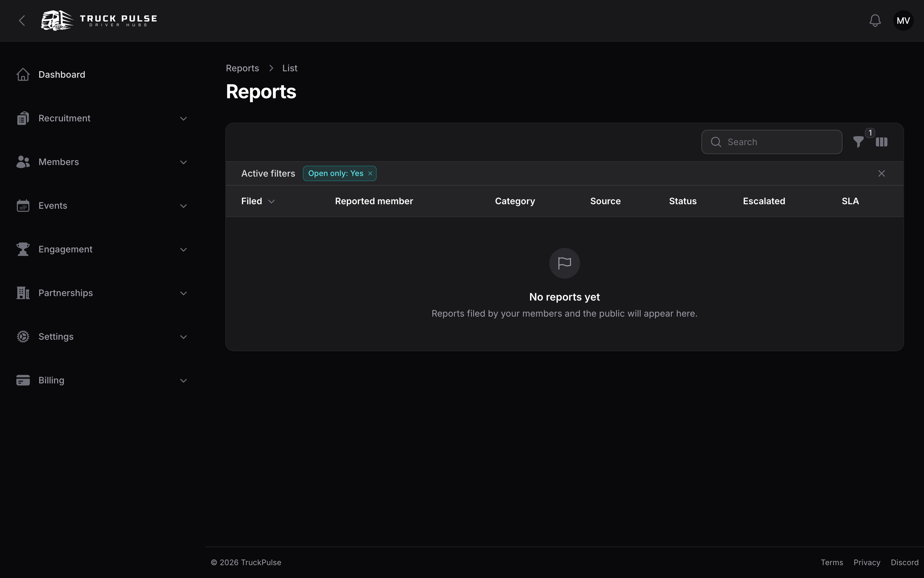Open the Terms footer link
Image resolution: width=924 pixels, height=578 pixels.
click(832, 562)
